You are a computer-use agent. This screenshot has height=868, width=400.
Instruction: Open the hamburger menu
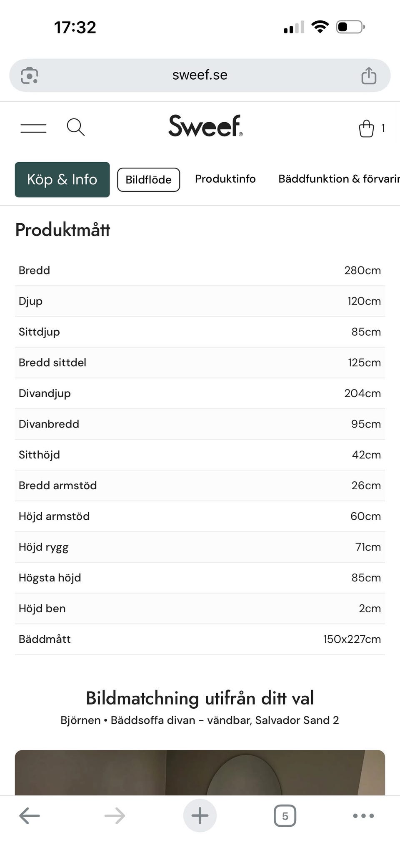tap(33, 128)
